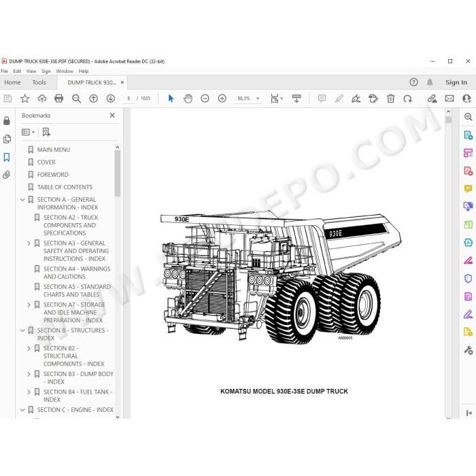Open the find text magnifier tool
Viewport: 476px width, 476px height.
click(76, 99)
